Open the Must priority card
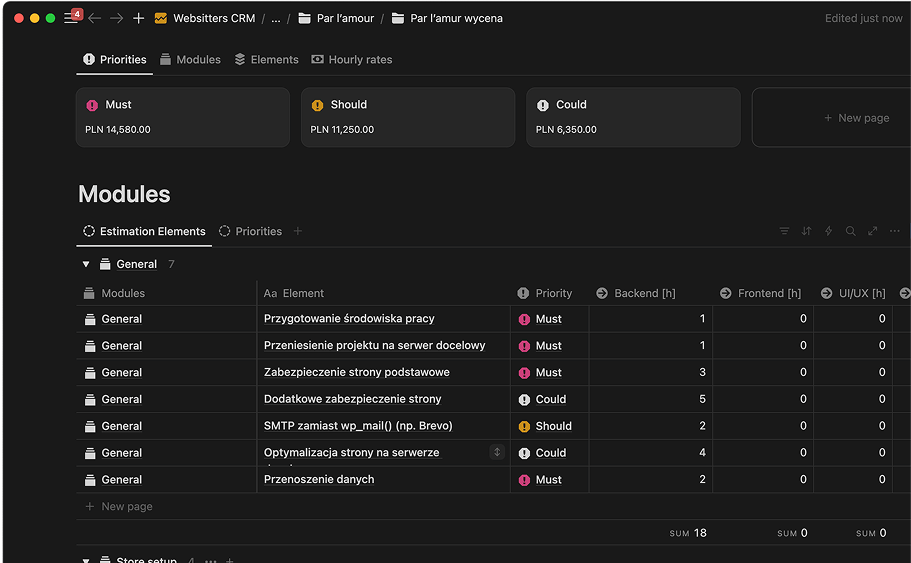The height and width of the screenshot is (563, 911). click(x=182, y=117)
